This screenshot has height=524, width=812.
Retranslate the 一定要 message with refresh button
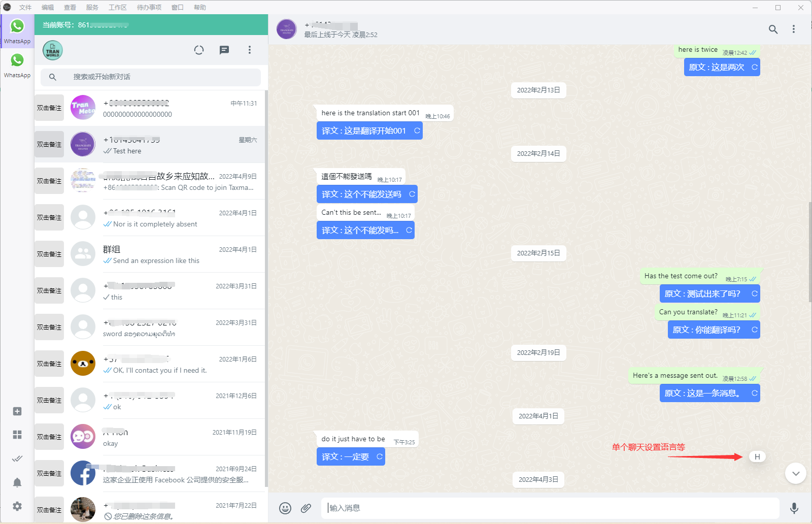pos(379,456)
